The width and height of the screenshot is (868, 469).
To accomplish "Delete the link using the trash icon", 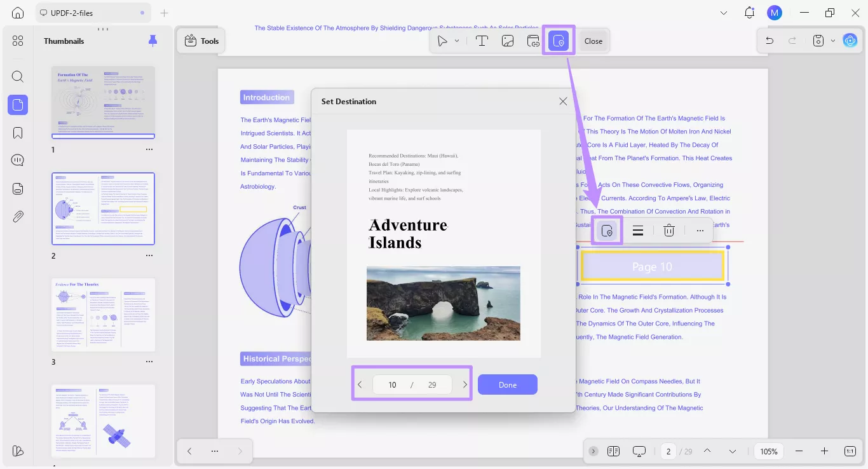I will pos(668,230).
